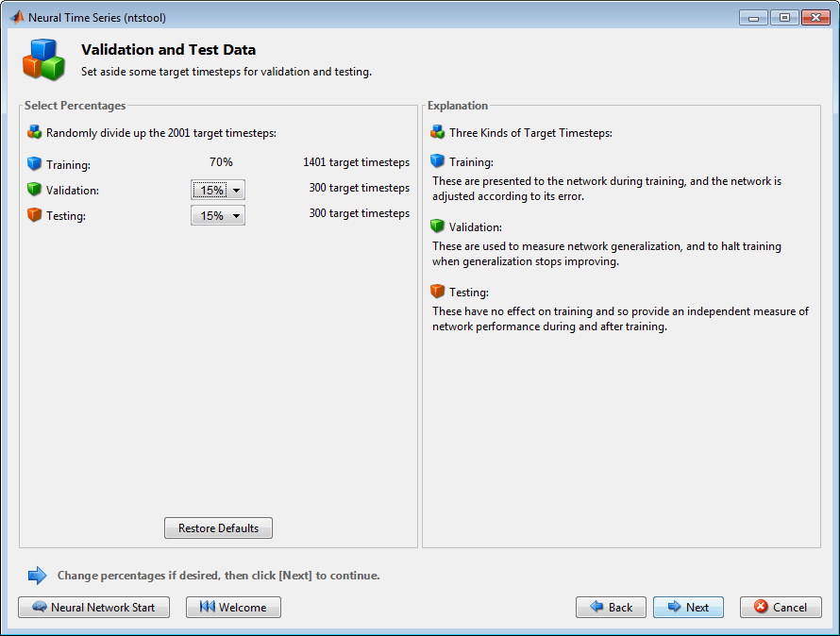Viewport: 840px width, 636px height.
Task: Click the blue Training cube in Explanation panel
Action: point(437,161)
